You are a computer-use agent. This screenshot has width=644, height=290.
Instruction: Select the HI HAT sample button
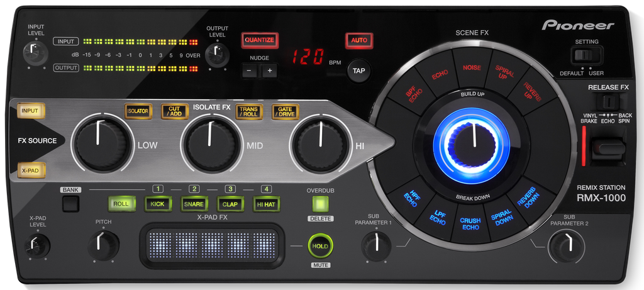[x=266, y=204]
